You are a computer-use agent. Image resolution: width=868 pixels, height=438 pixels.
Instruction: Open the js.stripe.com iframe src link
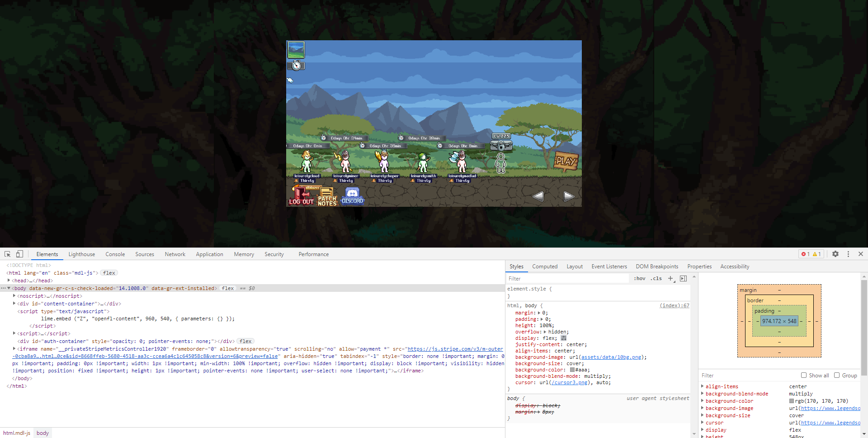coord(455,349)
